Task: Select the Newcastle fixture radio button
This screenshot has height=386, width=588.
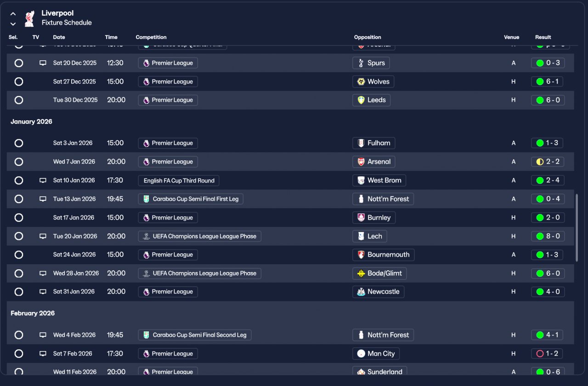Action: [19, 292]
